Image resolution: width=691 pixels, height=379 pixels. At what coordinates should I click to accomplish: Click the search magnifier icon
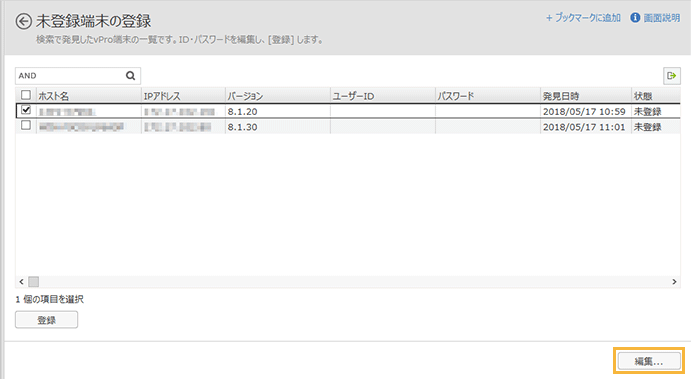pyautogui.click(x=130, y=76)
